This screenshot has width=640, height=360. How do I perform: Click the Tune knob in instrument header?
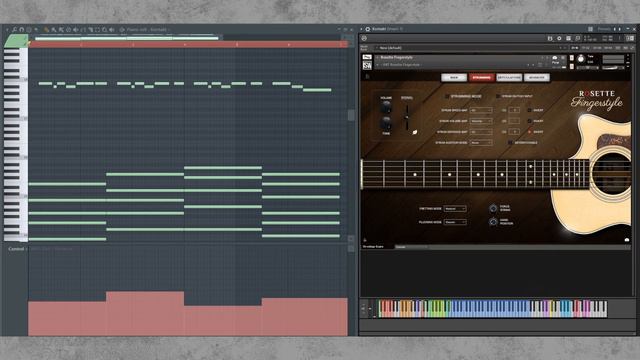click(581, 59)
